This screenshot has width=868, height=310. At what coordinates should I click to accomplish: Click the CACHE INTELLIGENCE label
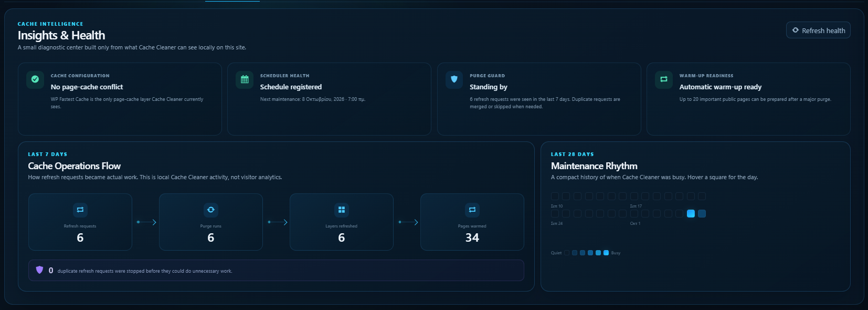50,24
